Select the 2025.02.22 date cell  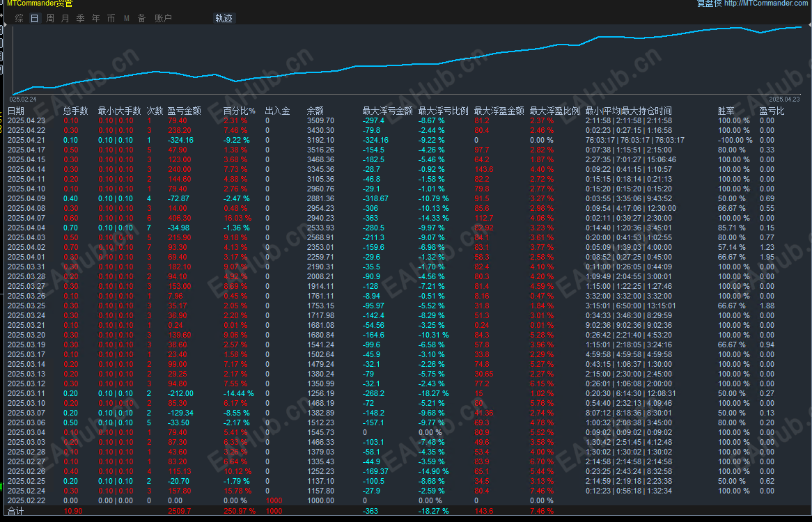(x=26, y=501)
